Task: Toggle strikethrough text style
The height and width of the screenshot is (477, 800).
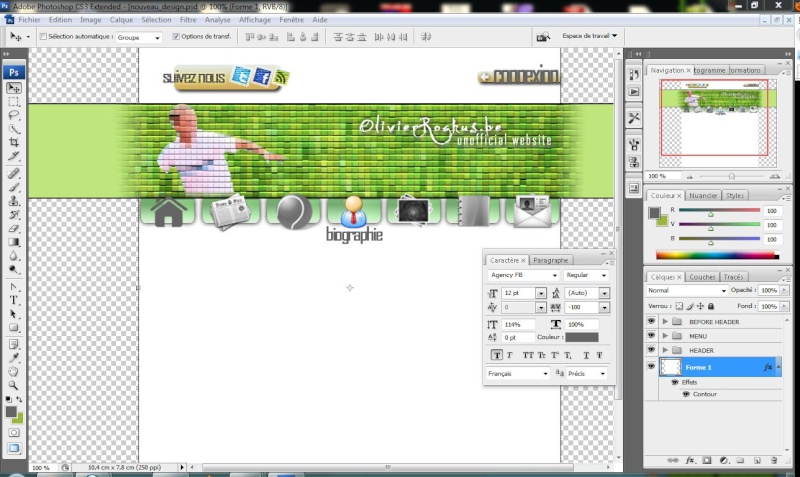Action: pos(599,355)
